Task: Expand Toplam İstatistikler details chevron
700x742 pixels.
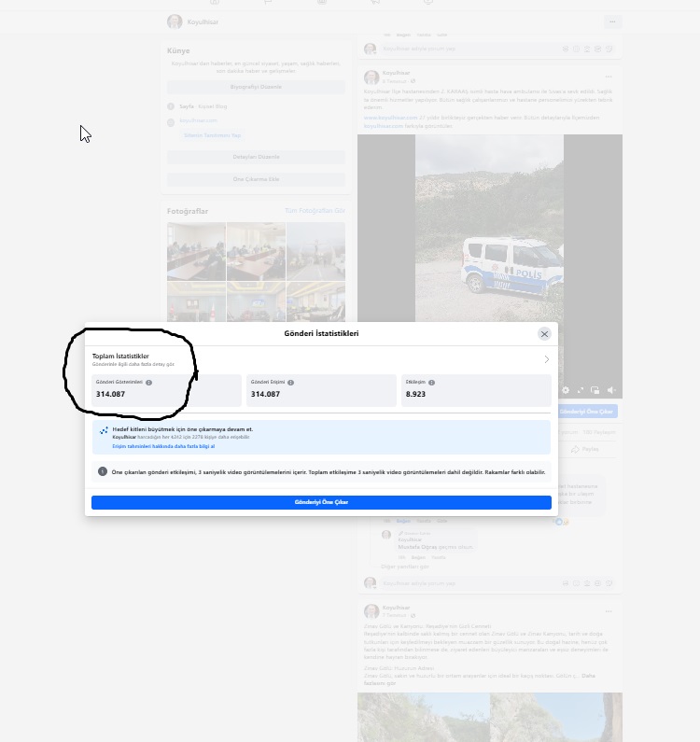Action: point(547,359)
